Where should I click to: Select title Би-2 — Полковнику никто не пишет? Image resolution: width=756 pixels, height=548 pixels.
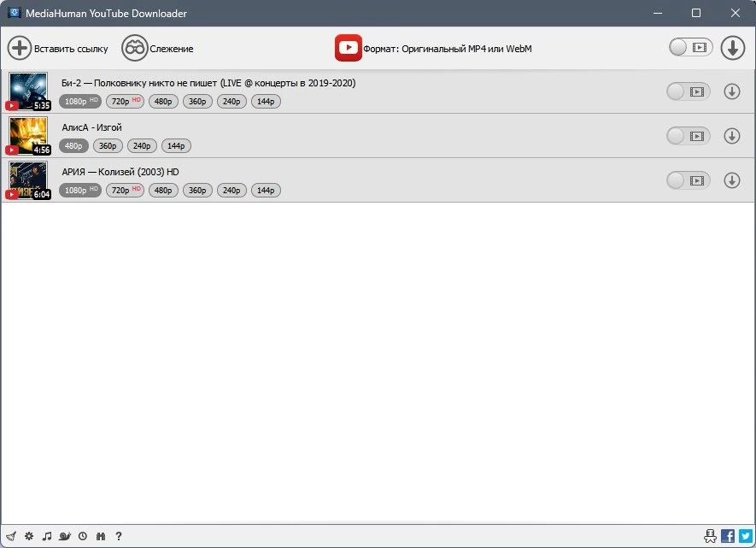pyautogui.click(x=208, y=83)
